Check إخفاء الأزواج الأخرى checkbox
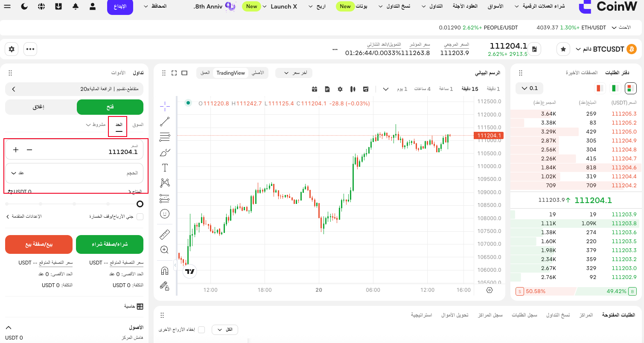This screenshot has height=343, width=644. pyautogui.click(x=201, y=330)
